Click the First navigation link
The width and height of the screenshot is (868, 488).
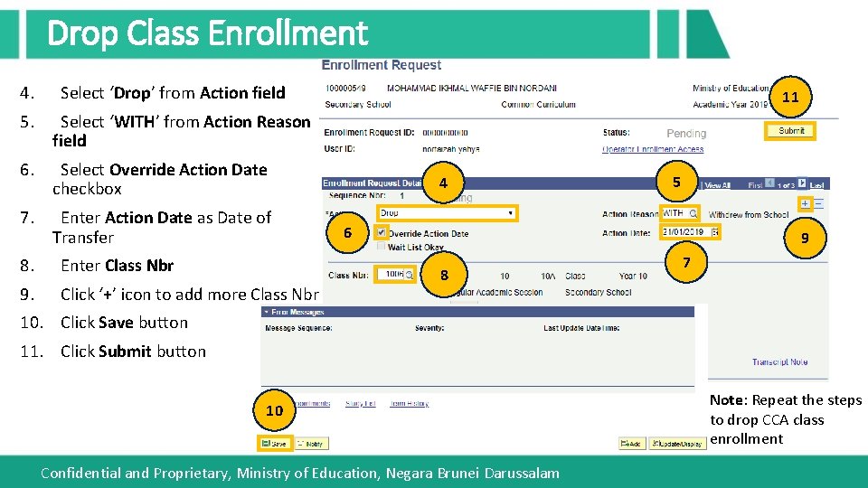pyautogui.click(x=755, y=185)
